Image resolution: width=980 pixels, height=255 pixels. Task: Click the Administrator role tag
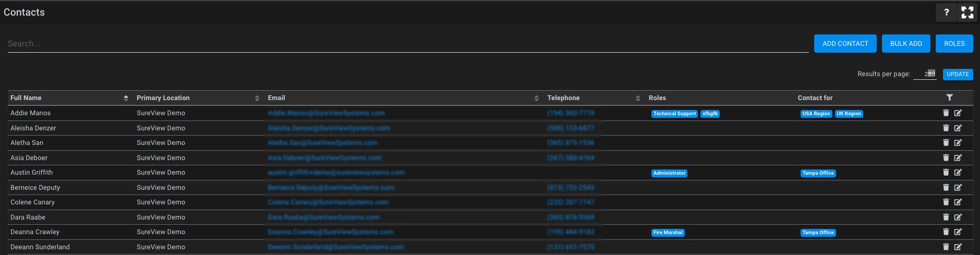pyautogui.click(x=669, y=173)
